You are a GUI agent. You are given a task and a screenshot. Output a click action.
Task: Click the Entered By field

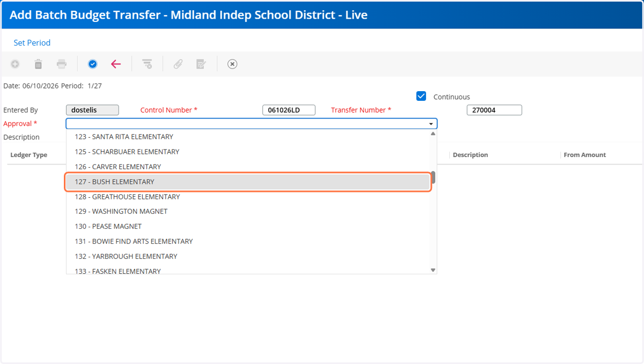pyautogui.click(x=92, y=110)
